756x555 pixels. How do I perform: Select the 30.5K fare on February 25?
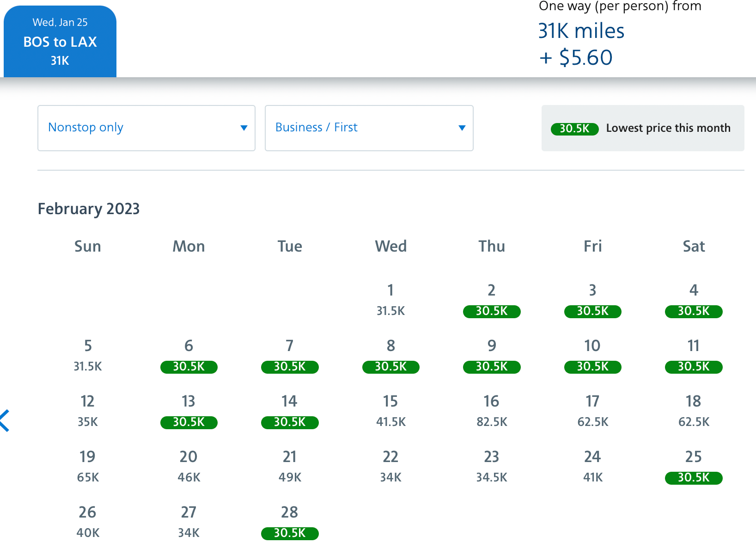coord(693,478)
